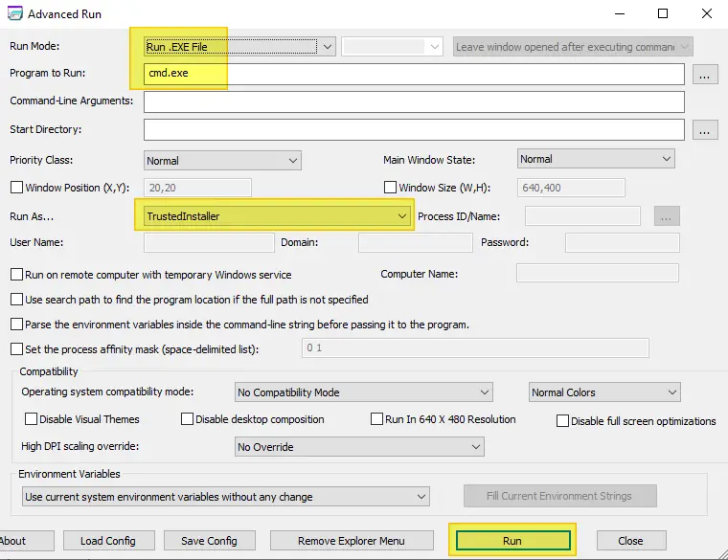Open the High DPI scaling override dropdown
Viewport: 728px width, 560px height.
pos(359,447)
